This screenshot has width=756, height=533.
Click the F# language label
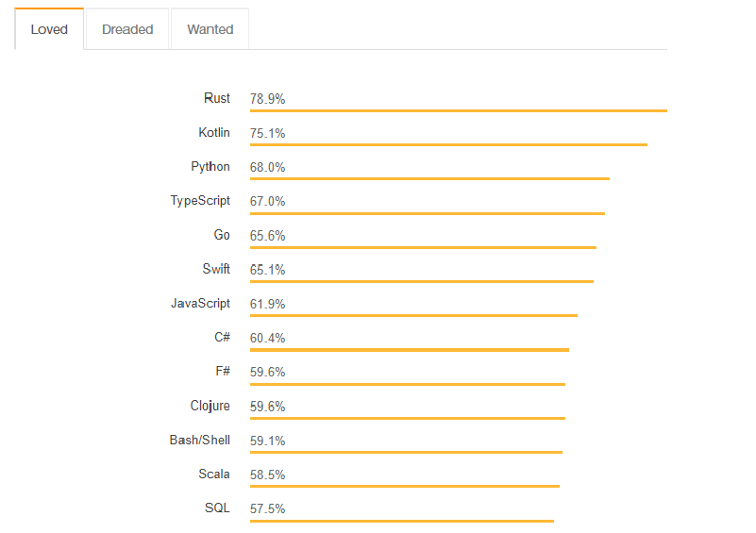(x=223, y=372)
